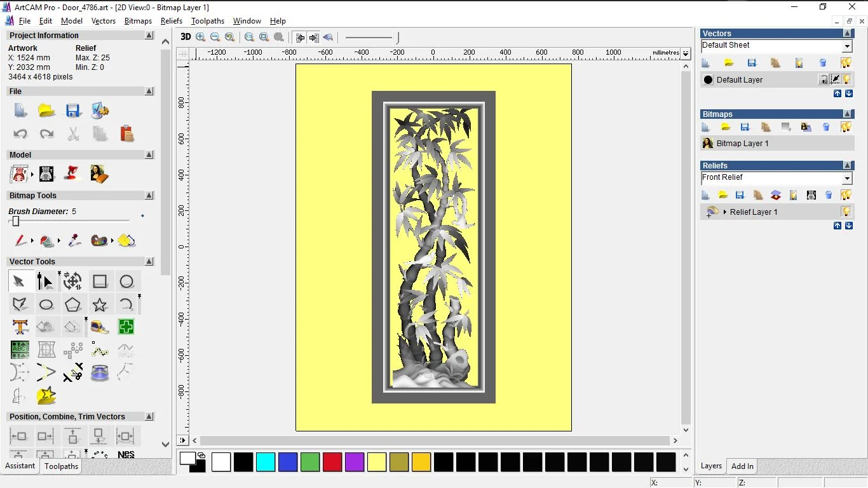Image resolution: width=868 pixels, height=488 pixels.
Task: Select the star shape vector tool
Action: coord(99,304)
